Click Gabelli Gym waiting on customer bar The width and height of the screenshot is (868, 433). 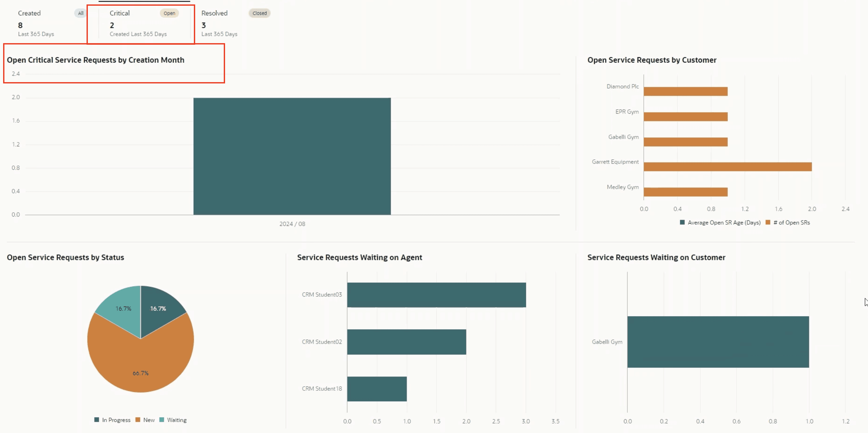[718, 342]
